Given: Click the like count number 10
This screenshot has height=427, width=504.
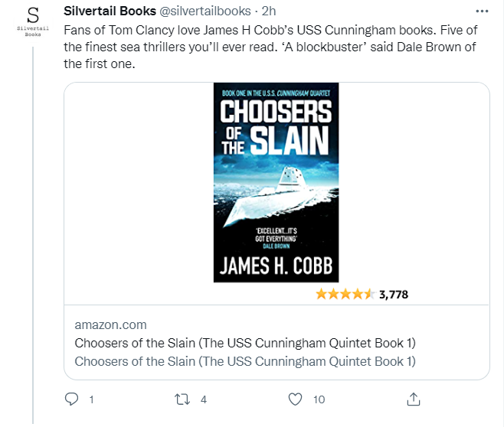Looking at the screenshot, I should [x=319, y=399].
